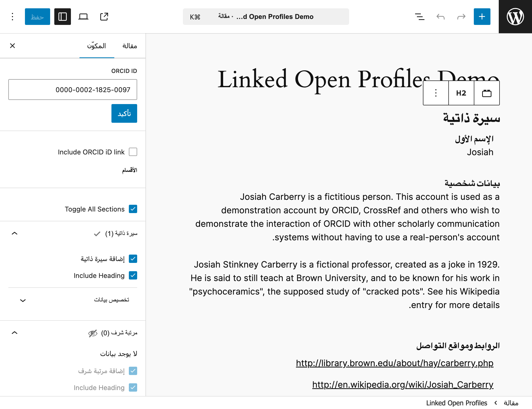Collapse the مرتبة شرف (0) section

click(x=15, y=333)
